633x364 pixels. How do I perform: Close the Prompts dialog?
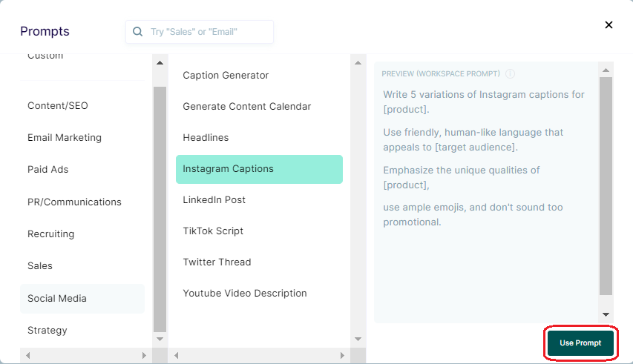click(609, 25)
